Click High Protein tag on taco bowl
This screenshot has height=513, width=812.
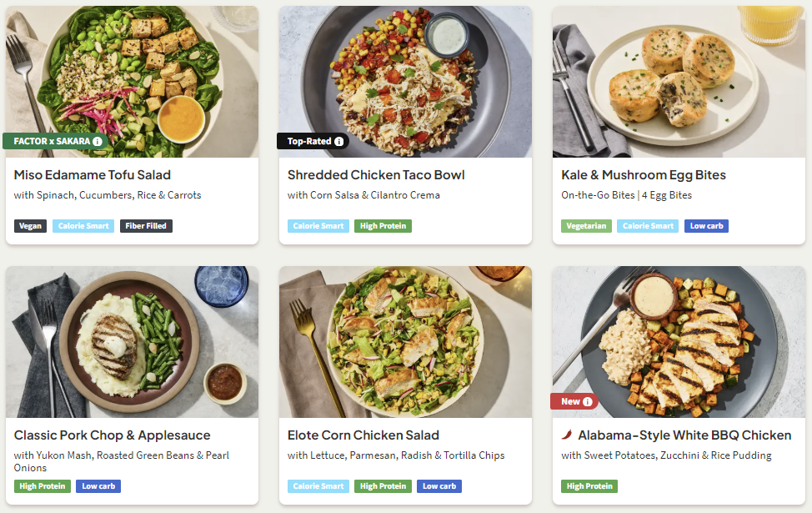coord(383,226)
